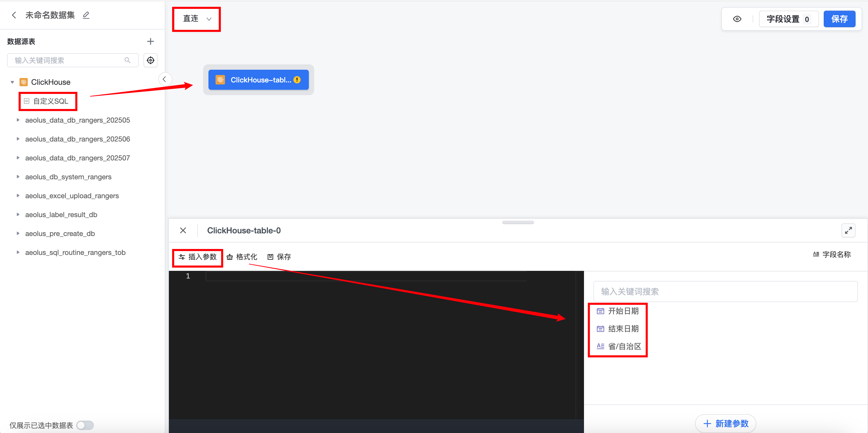
Task: Click the back arrow beside 未命名数据集
Action: tap(14, 15)
